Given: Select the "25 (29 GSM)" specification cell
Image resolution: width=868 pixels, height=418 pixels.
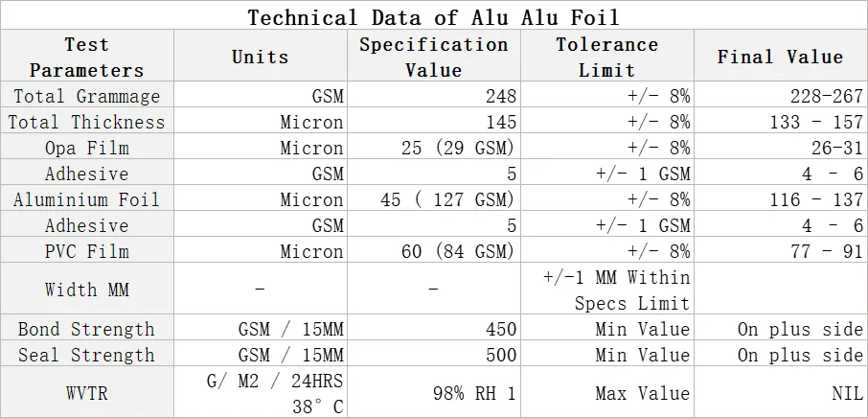Looking at the screenshot, I should point(458,148).
